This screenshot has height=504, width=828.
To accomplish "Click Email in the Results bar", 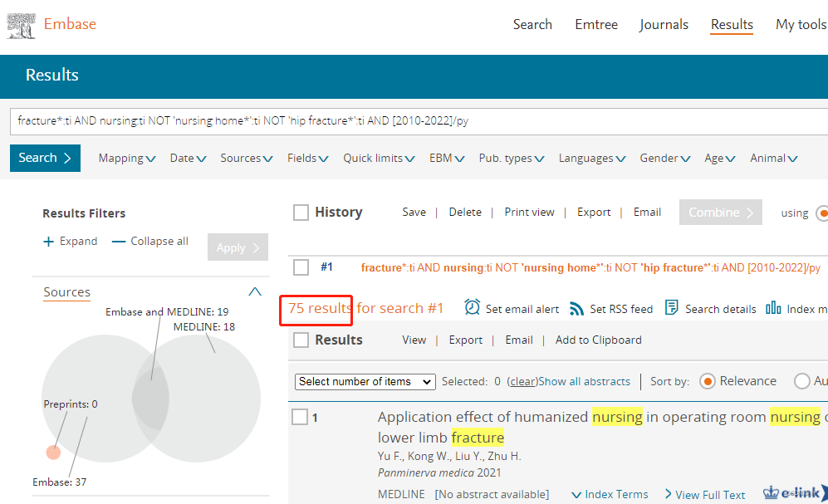I will click(x=518, y=340).
